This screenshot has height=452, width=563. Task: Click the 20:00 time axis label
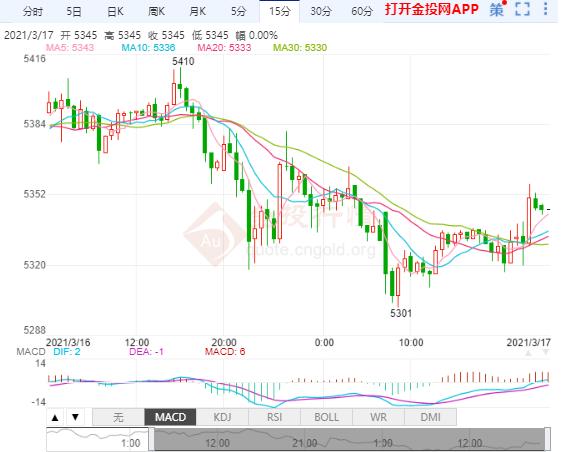224,342
